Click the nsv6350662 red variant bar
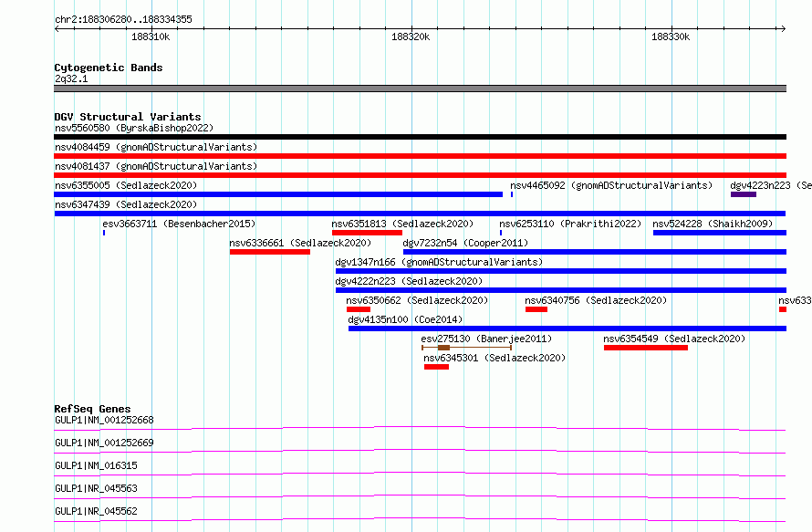Screen dimensions: 812x532 pyautogui.click(x=359, y=309)
